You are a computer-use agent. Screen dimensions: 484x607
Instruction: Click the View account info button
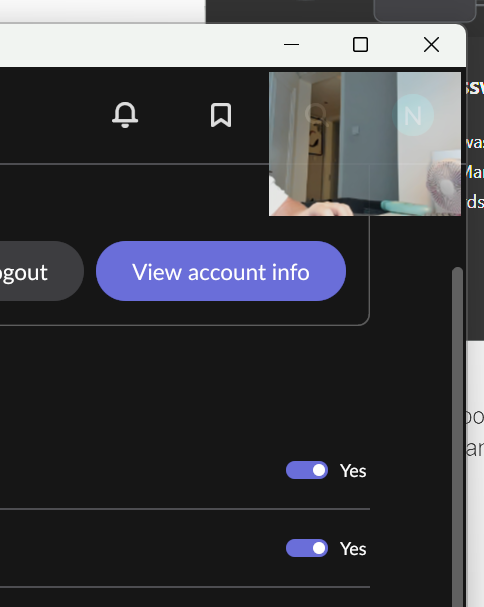(221, 271)
